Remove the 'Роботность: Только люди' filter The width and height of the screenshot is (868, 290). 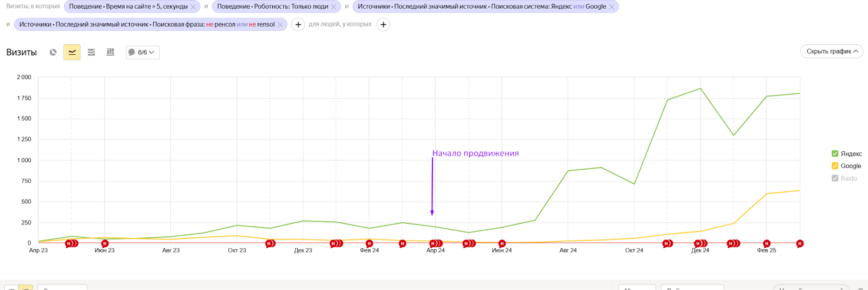(334, 7)
